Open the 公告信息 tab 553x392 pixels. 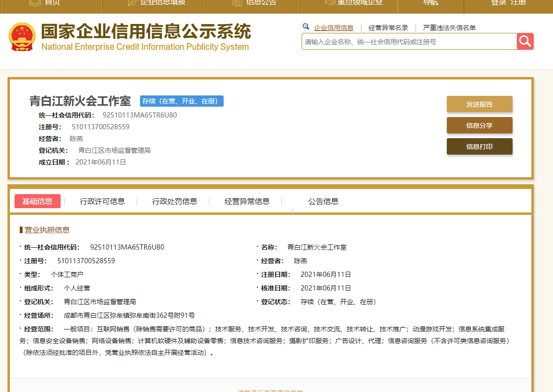[323, 202]
